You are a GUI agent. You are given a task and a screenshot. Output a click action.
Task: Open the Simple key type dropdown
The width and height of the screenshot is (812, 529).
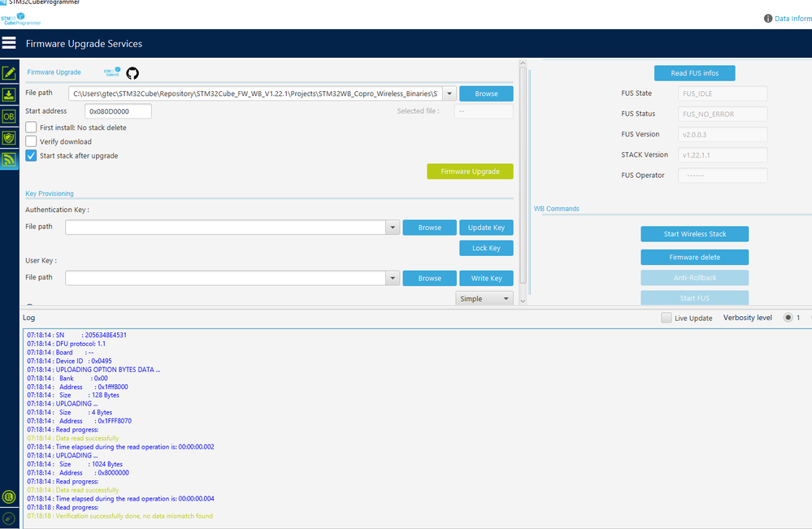[x=484, y=299]
